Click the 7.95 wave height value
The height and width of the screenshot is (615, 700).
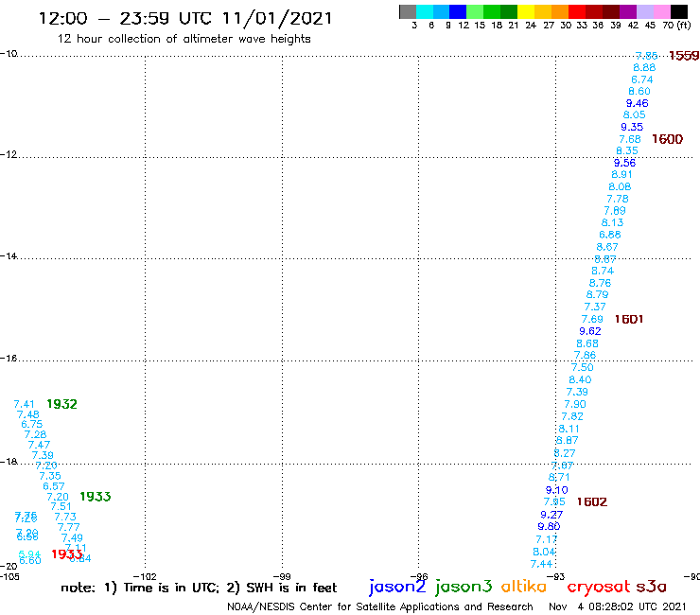pos(554,502)
